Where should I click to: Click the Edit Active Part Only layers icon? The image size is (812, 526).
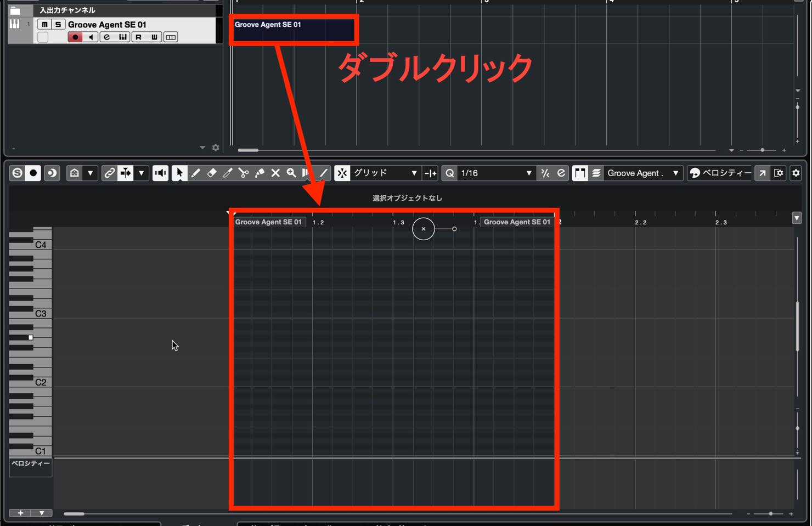tap(596, 173)
